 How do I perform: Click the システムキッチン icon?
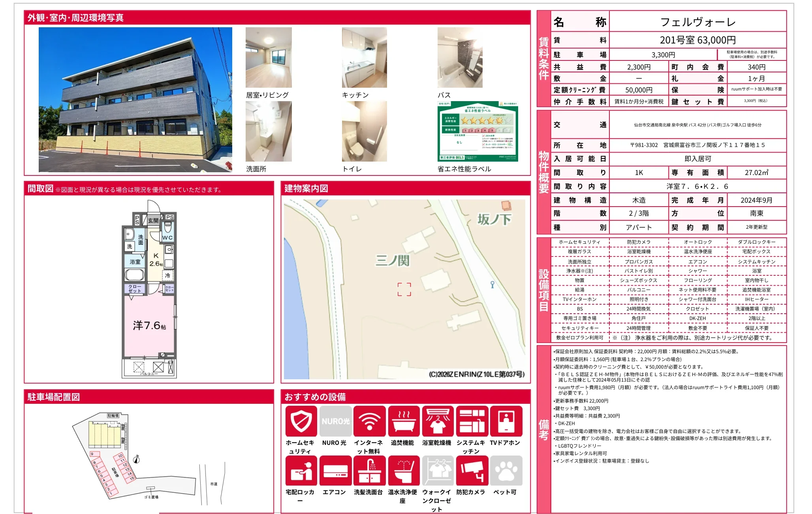point(472,421)
